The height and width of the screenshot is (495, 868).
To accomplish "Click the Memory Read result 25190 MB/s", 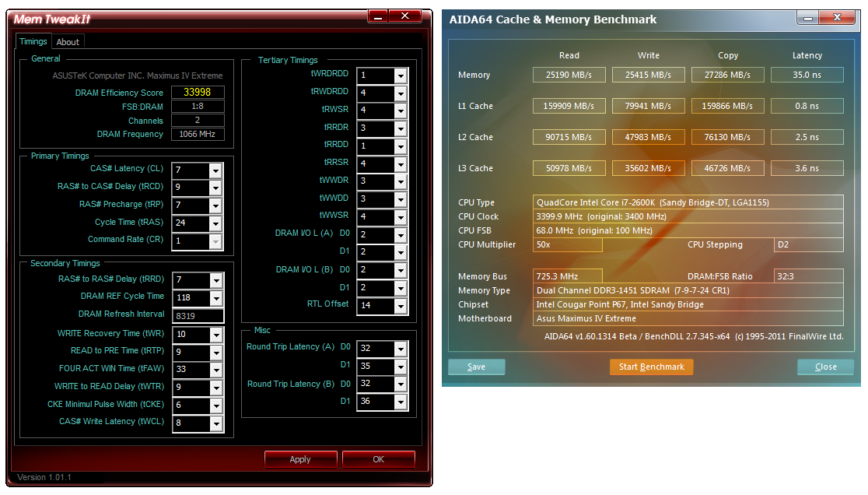I will (569, 75).
